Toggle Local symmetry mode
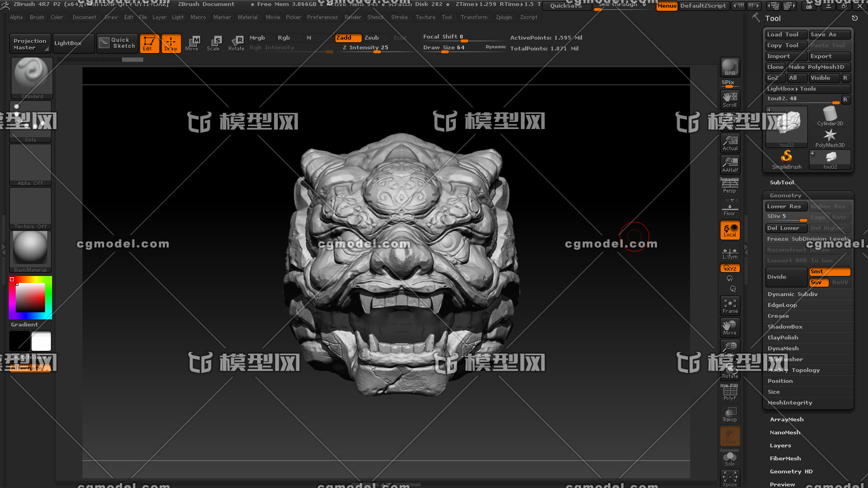This screenshot has width=868, height=488. (x=730, y=230)
